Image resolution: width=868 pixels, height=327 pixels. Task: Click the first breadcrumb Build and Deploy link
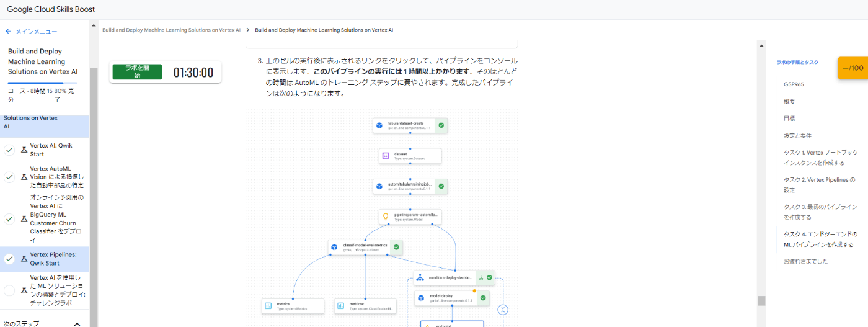click(x=171, y=30)
